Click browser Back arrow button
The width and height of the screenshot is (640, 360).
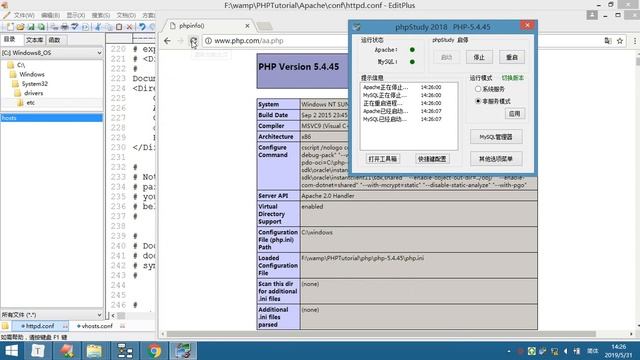[167, 41]
